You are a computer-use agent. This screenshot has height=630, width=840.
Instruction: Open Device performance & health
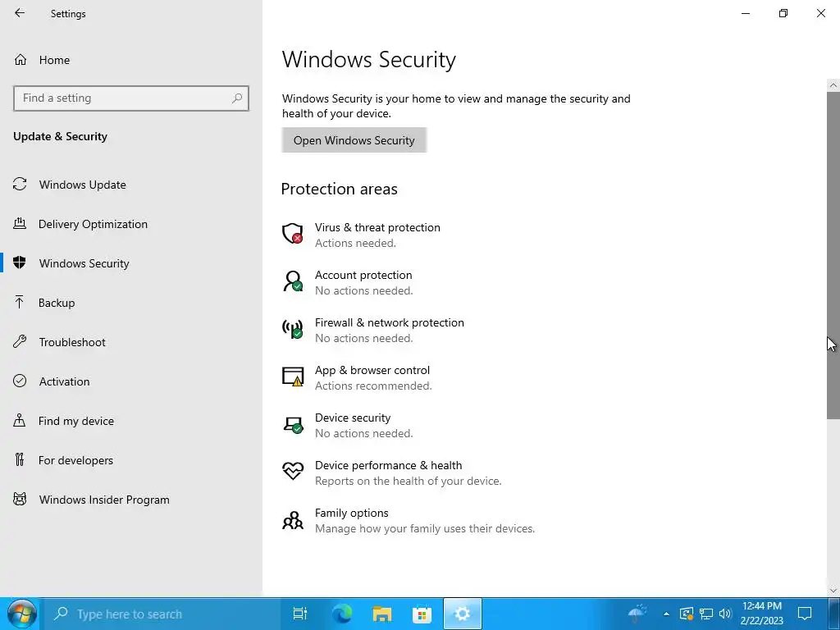[388, 466]
